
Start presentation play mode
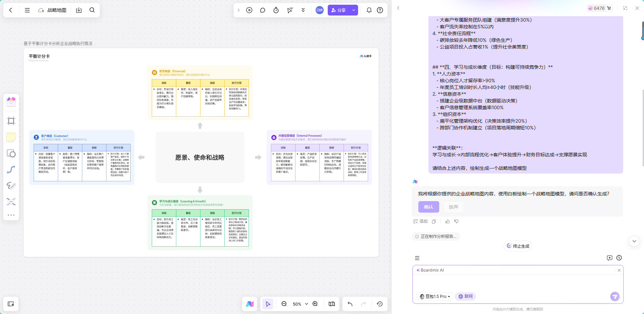click(x=249, y=10)
